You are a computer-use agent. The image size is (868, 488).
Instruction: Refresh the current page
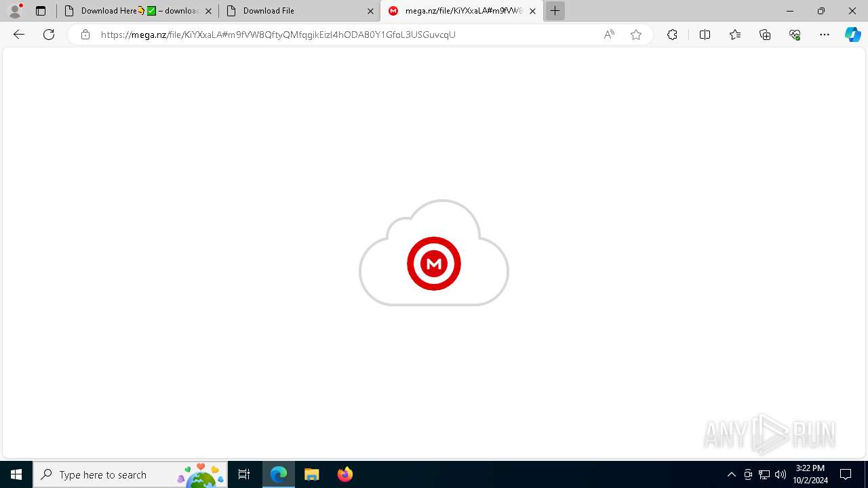[49, 35]
